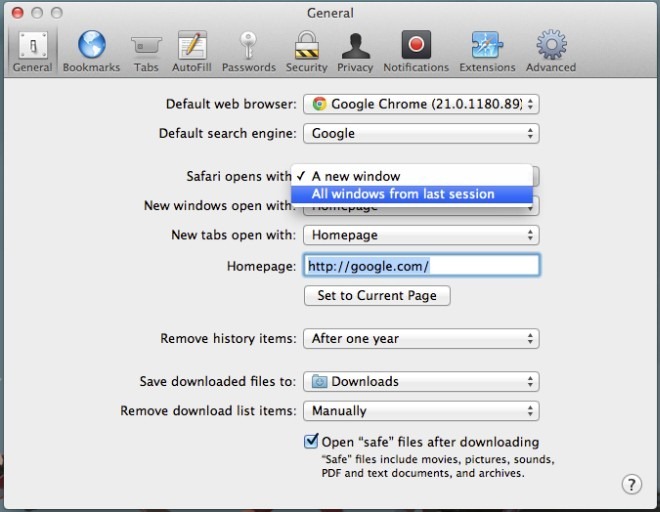
Task: Switch to the Tabs preferences pane
Action: click(146, 51)
